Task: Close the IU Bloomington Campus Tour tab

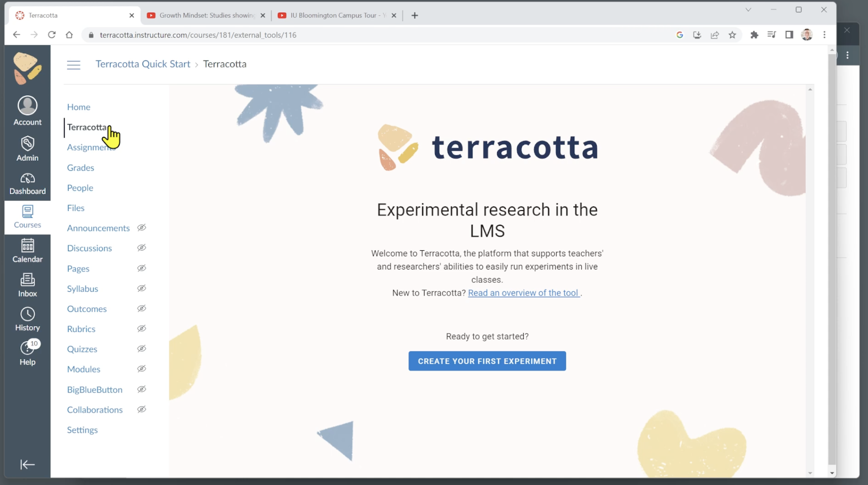Action: tap(394, 15)
